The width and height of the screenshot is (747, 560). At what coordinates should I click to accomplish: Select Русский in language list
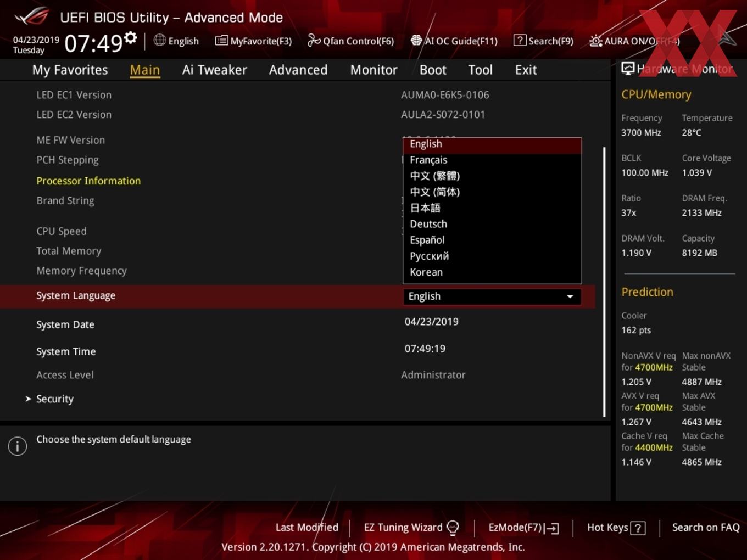[x=492, y=256]
